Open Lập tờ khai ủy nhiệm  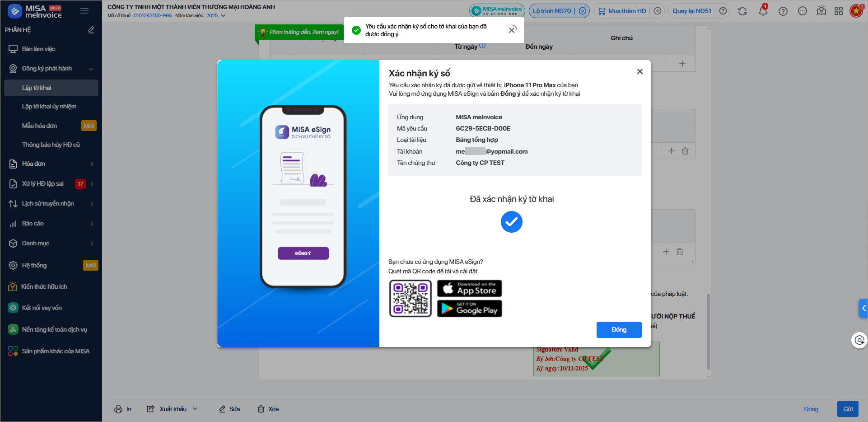coord(49,106)
